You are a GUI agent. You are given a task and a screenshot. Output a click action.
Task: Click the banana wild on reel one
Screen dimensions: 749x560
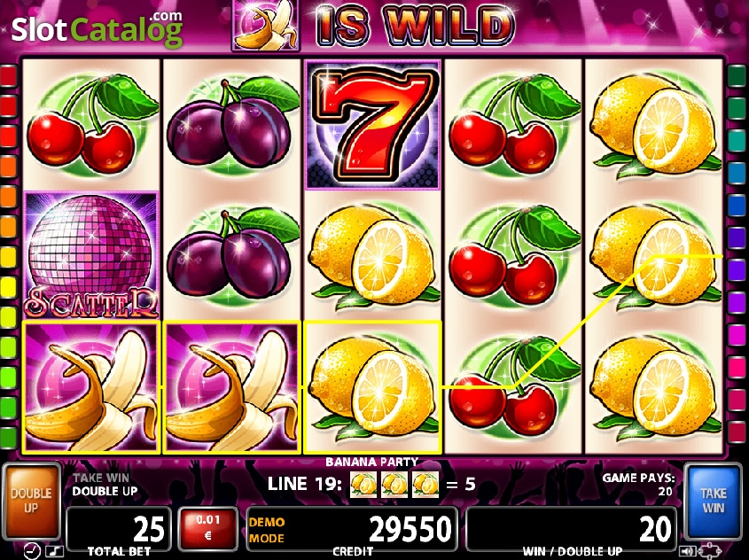90,386
